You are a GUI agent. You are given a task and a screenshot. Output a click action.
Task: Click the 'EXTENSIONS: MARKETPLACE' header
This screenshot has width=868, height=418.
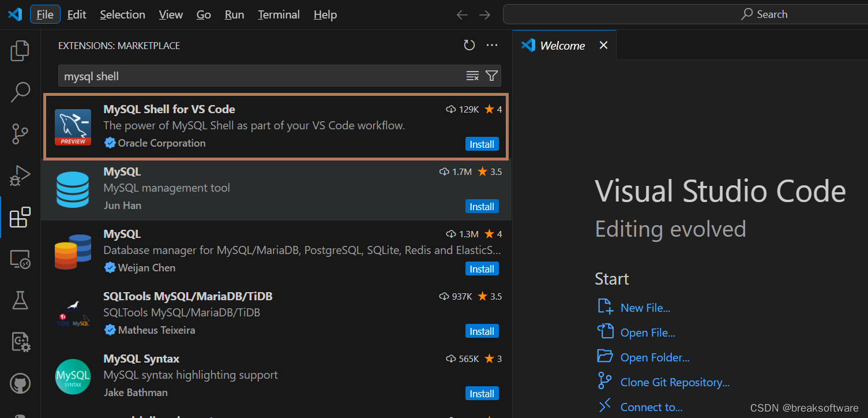[x=119, y=46]
